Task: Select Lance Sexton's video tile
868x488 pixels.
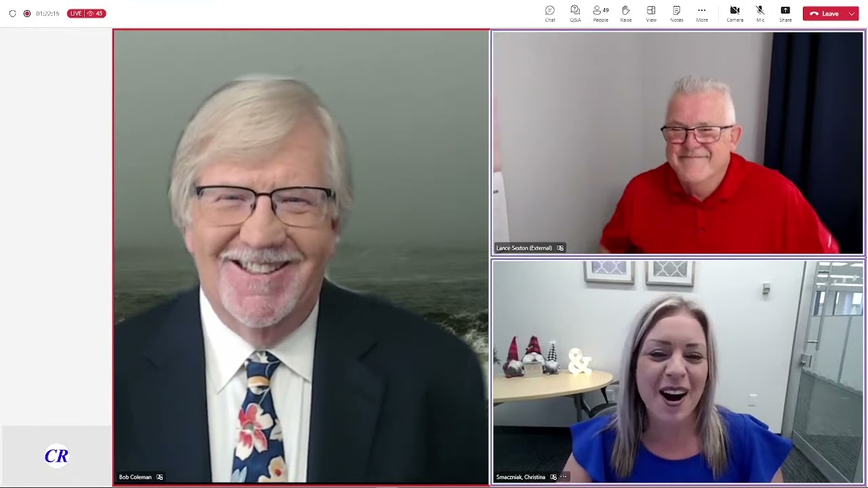Action: click(677, 143)
